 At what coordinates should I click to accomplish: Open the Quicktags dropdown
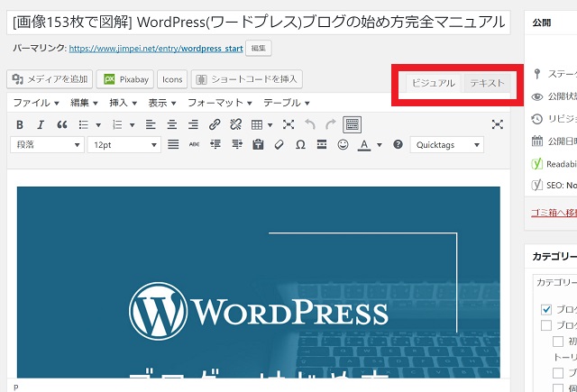[447, 145]
